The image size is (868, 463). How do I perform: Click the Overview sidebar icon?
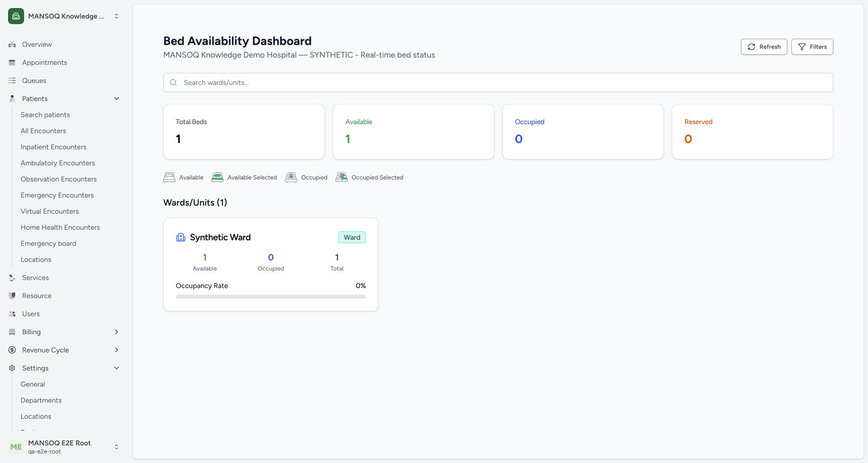(12, 44)
